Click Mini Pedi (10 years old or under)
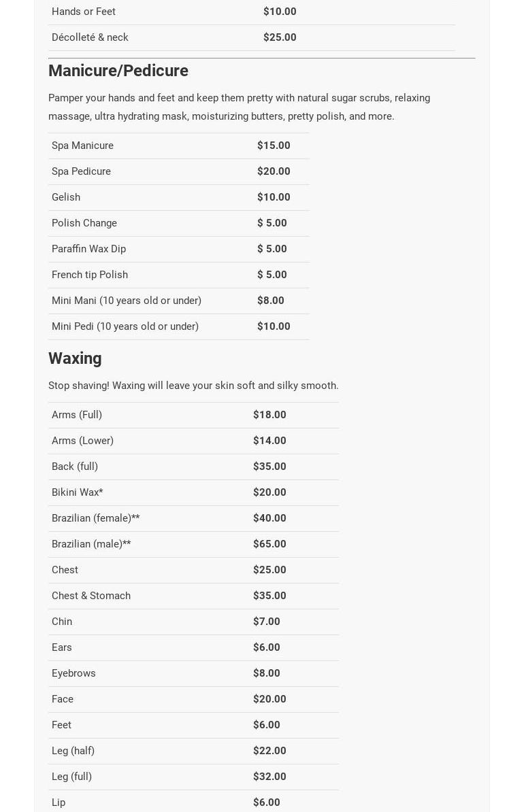This screenshot has height=812, width=524. point(125,326)
